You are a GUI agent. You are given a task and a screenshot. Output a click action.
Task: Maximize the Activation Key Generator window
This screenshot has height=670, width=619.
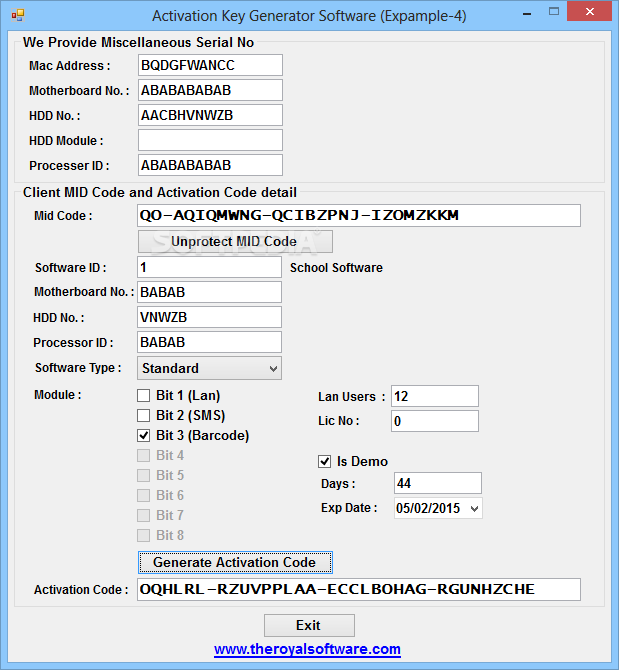(554, 12)
